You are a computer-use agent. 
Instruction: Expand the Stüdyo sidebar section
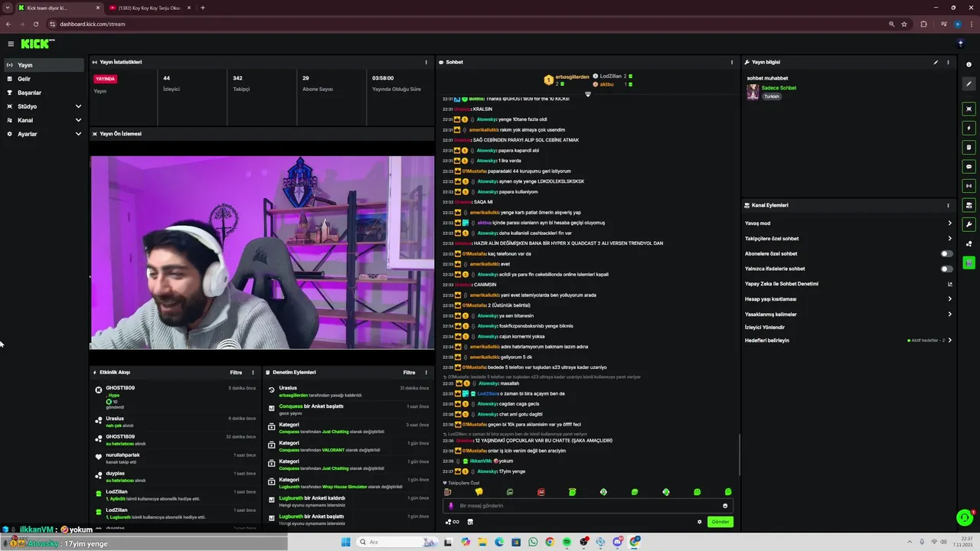(x=78, y=106)
